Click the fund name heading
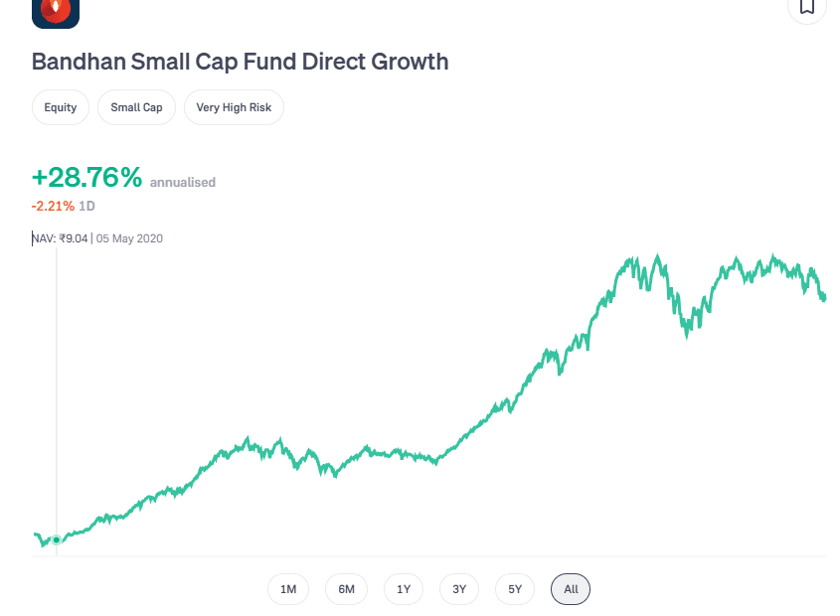The width and height of the screenshot is (840, 616). pyautogui.click(x=240, y=62)
